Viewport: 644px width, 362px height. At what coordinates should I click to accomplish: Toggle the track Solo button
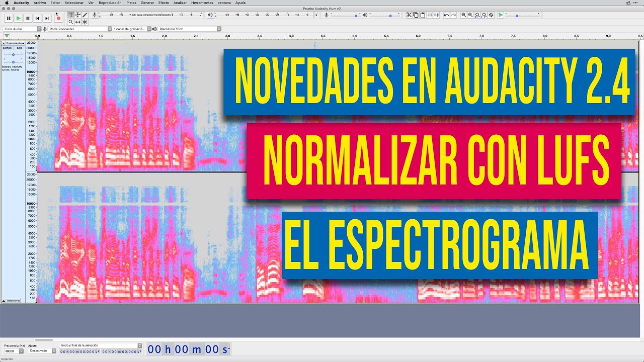[x=19, y=48]
